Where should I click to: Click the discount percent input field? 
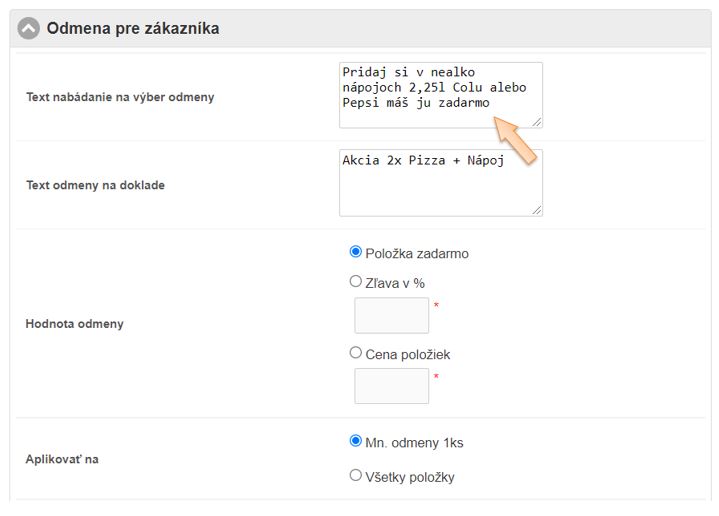(391, 315)
